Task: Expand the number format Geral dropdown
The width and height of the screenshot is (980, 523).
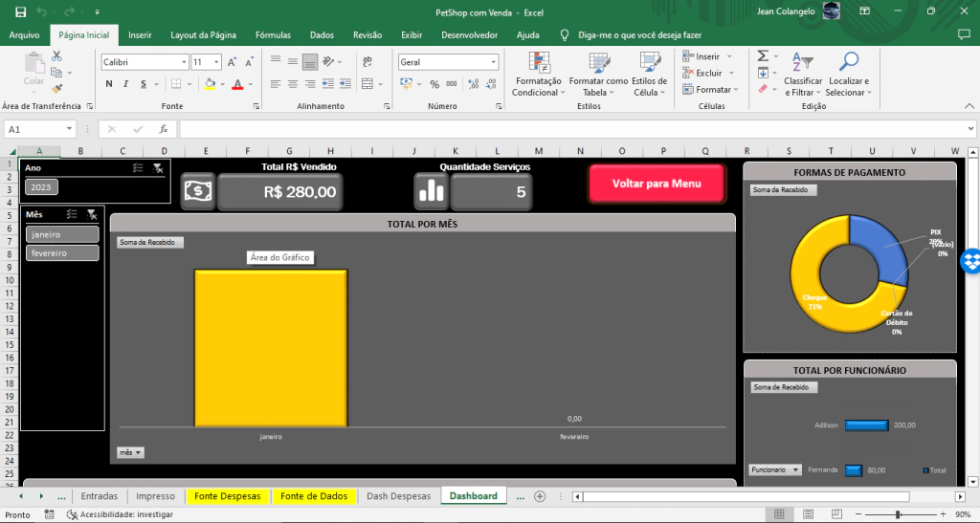Action: pos(494,62)
